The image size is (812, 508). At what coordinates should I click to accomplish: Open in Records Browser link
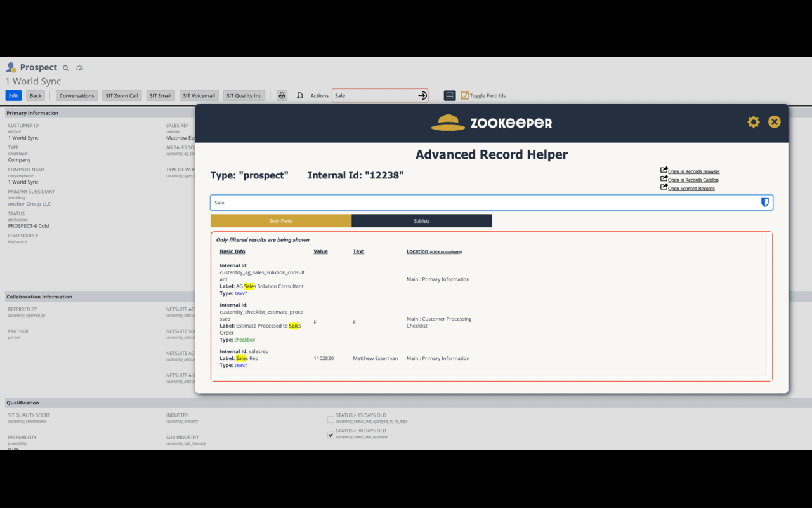[693, 171]
